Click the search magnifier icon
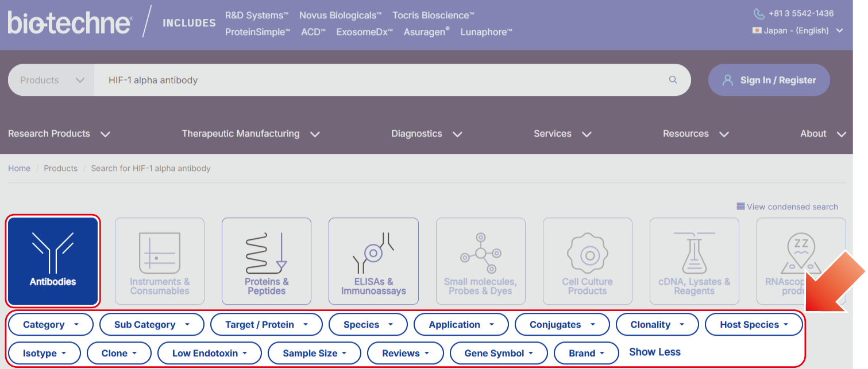Screen dimensions: 868x369 673,80
